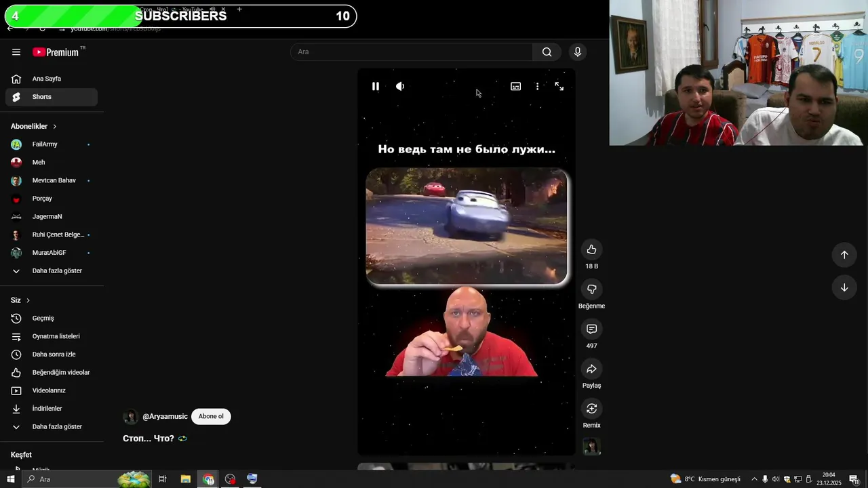
Task: Open the notification center icon
Action: (854, 479)
